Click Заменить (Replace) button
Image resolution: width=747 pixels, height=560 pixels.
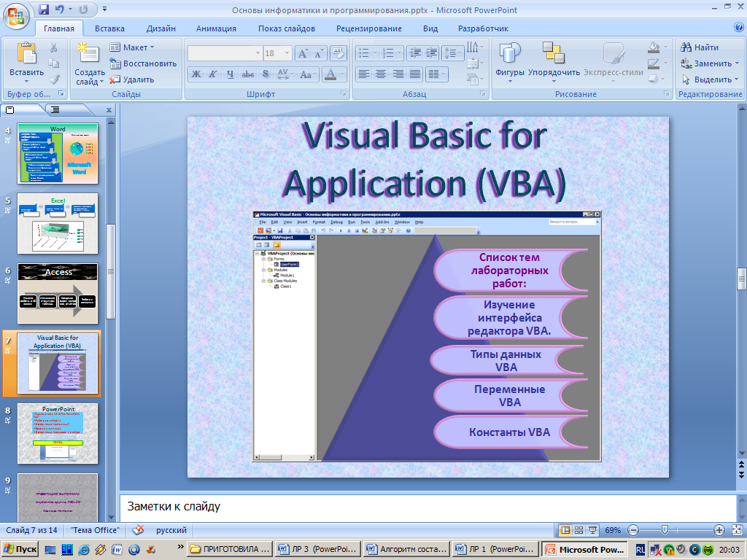click(709, 63)
